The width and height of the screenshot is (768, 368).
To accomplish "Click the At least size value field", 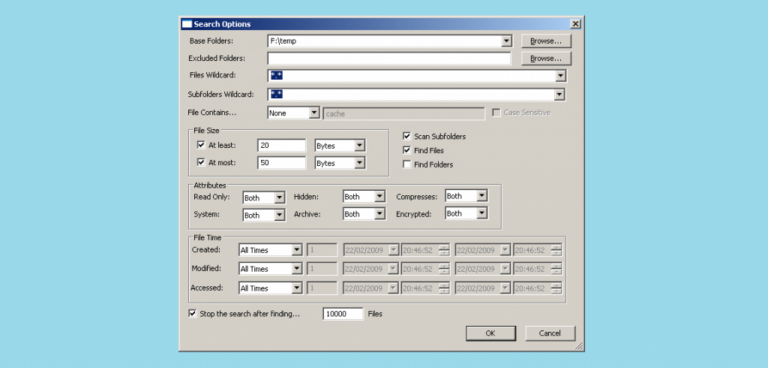I will point(281,146).
